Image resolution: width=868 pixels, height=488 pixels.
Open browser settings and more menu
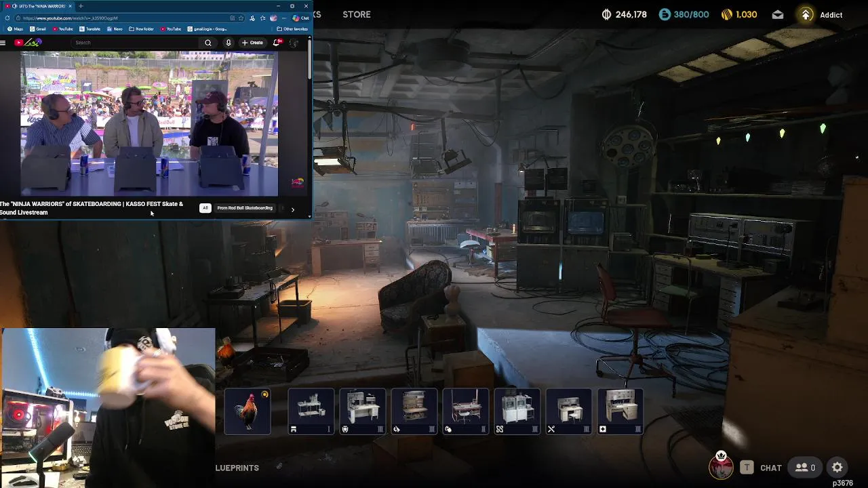[284, 18]
